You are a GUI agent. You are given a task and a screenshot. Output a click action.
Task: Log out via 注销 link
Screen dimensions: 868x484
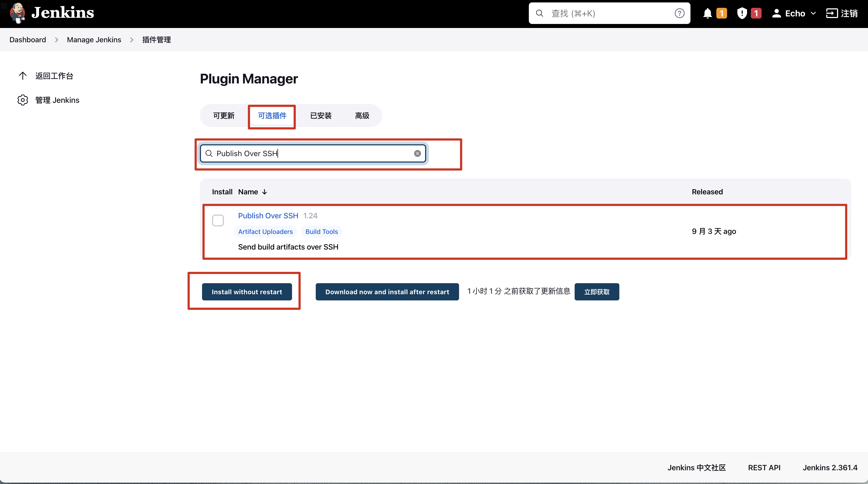[849, 13]
